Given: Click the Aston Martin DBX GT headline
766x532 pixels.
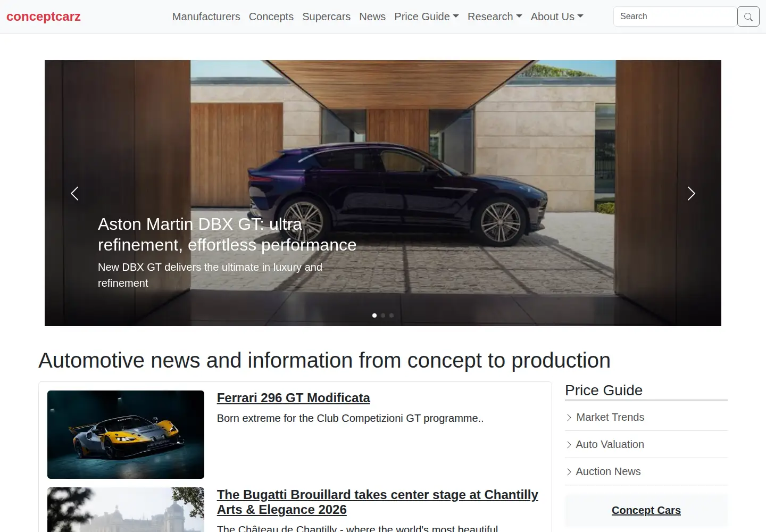Looking at the screenshot, I should (227, 235).
